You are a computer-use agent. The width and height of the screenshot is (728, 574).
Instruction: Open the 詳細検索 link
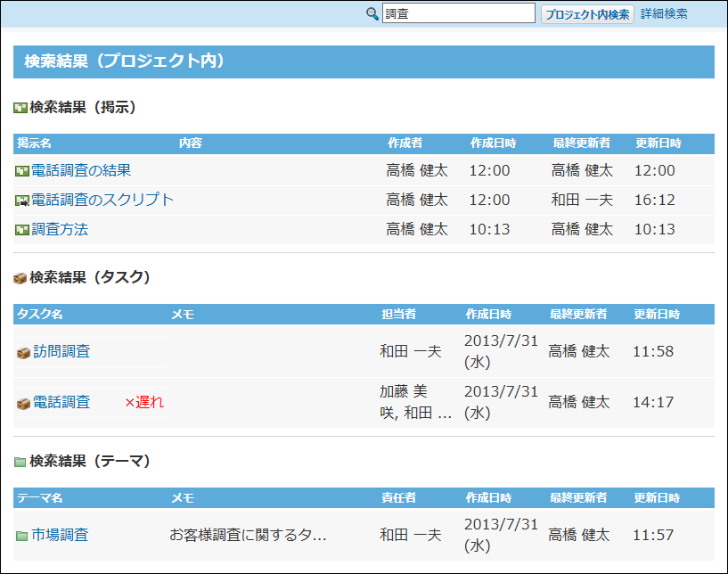click(664, 13)
